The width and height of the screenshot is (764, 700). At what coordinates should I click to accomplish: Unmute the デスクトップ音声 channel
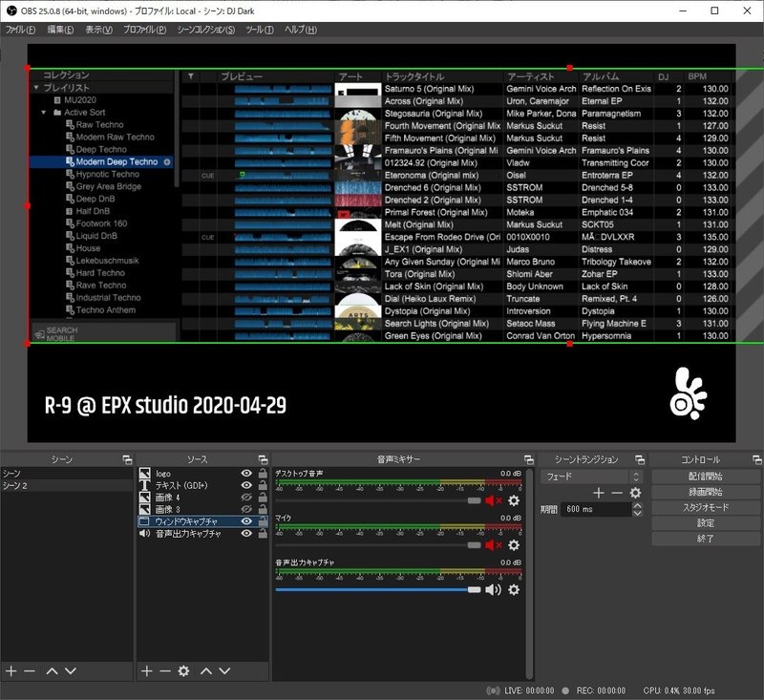(493, 500)
